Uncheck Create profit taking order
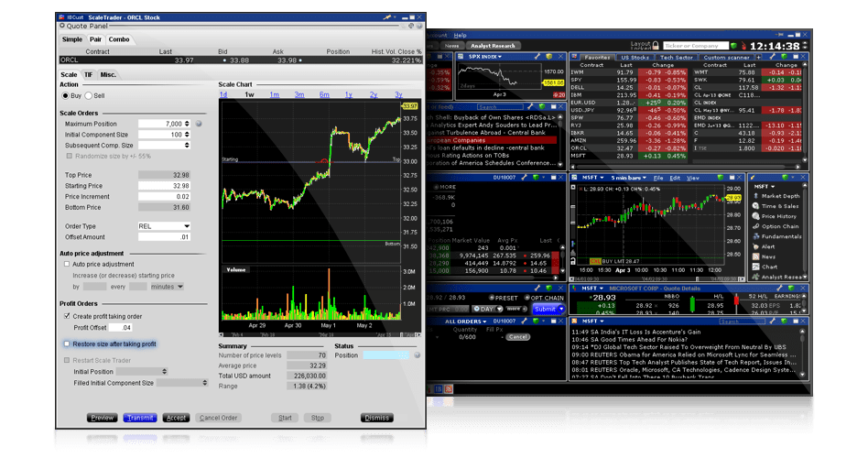Viewport: 868px width, 458px height. [67, 316]
